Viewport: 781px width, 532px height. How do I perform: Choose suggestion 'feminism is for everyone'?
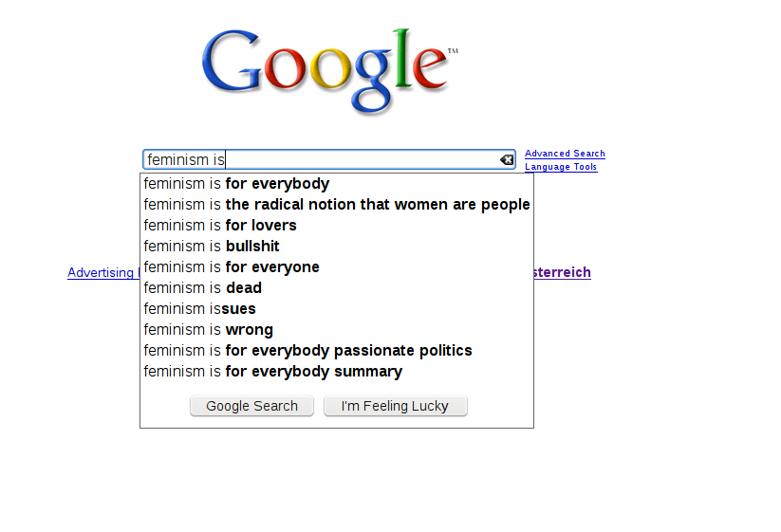(x=232, y=267)
